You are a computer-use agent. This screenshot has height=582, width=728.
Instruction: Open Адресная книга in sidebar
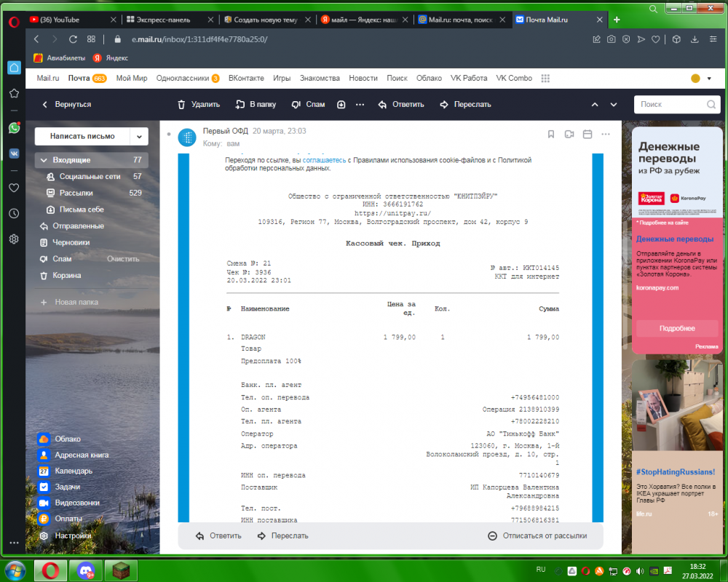point(74,455)
